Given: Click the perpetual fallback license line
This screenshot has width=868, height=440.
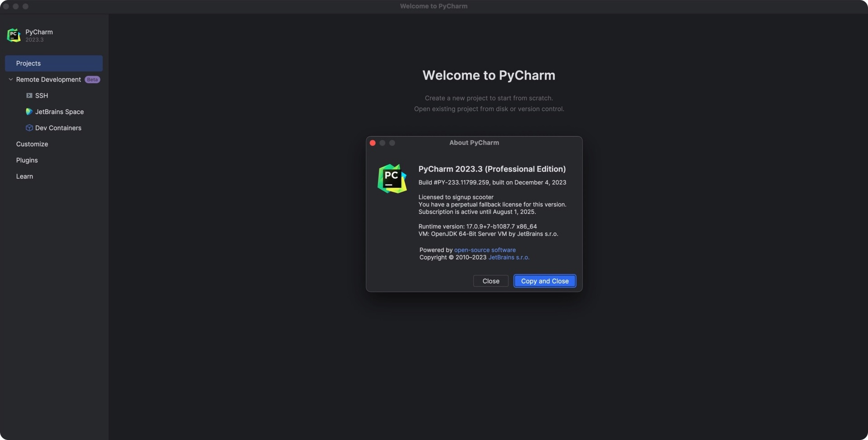Looking at the screenshot, I should 492,205.
